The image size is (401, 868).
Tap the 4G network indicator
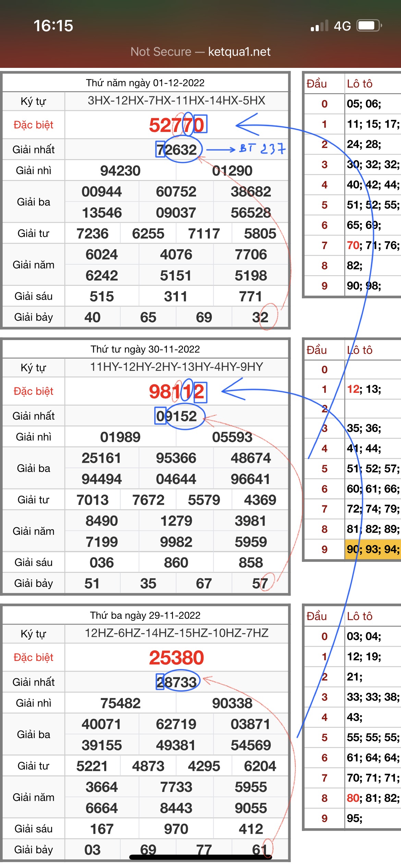tap(342, 26)
